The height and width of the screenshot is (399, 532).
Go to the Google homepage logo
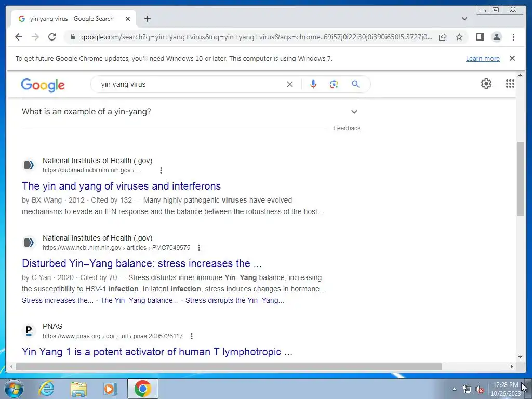(x=43, y=85)
